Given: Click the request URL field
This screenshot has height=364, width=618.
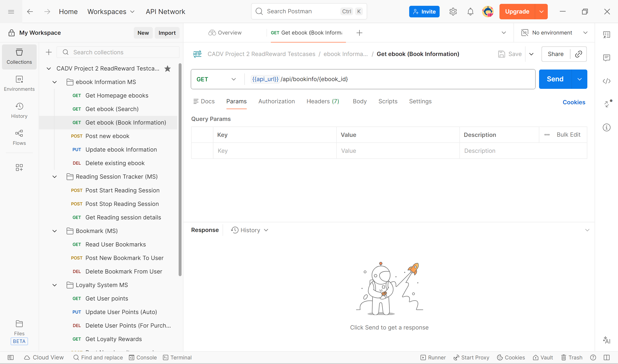Looking at the screenshot, I should pos(390,79).
